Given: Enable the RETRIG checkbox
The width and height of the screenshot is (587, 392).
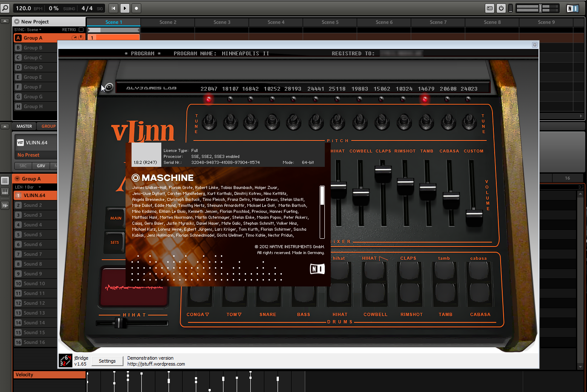Looking at the screenshot, I should [81, 30].
